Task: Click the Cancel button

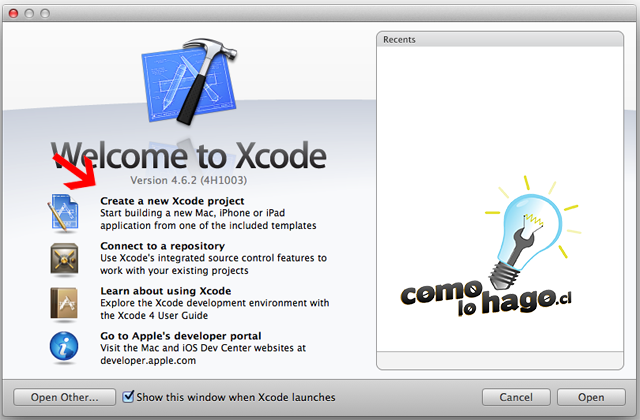Action: 516,397
